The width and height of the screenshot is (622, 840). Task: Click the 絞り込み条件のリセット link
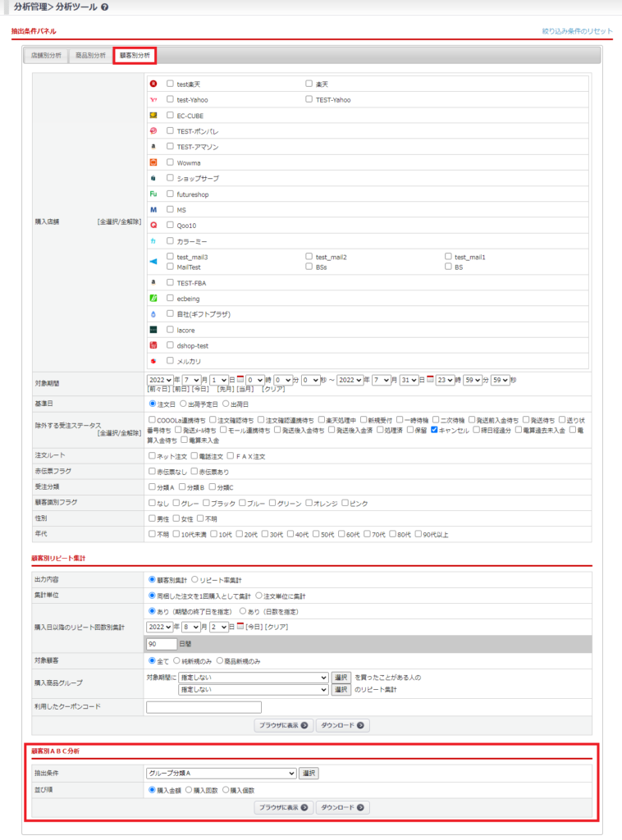[577, 31]
